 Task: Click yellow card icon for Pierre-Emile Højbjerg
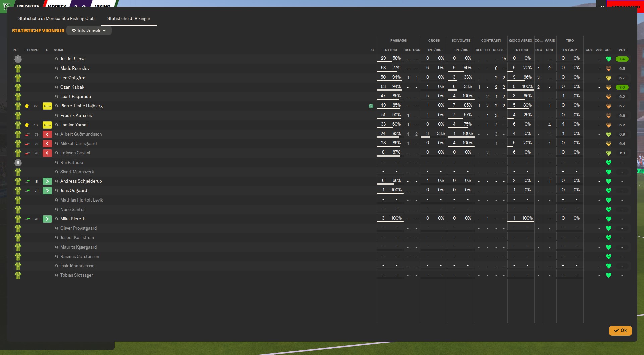click(27, 106)
